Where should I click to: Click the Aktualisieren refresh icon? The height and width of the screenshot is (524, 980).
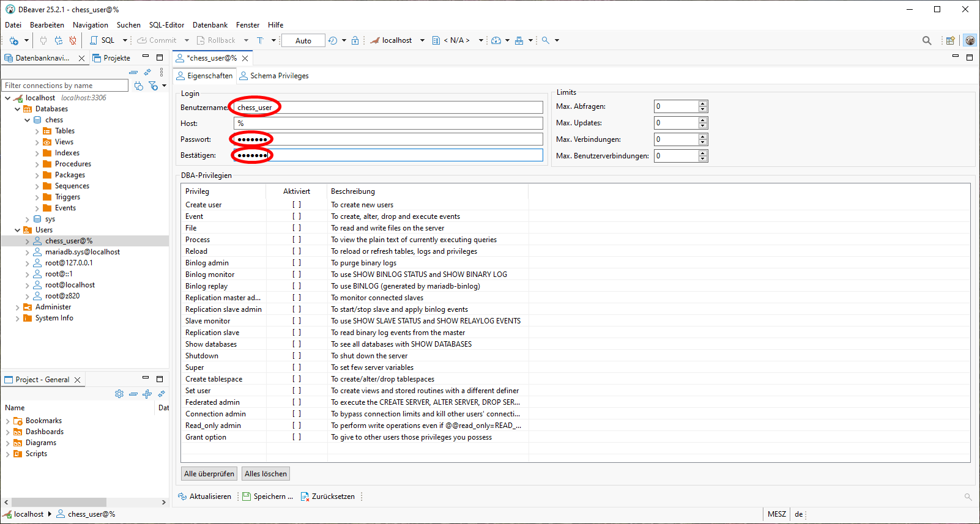point(182,496)
